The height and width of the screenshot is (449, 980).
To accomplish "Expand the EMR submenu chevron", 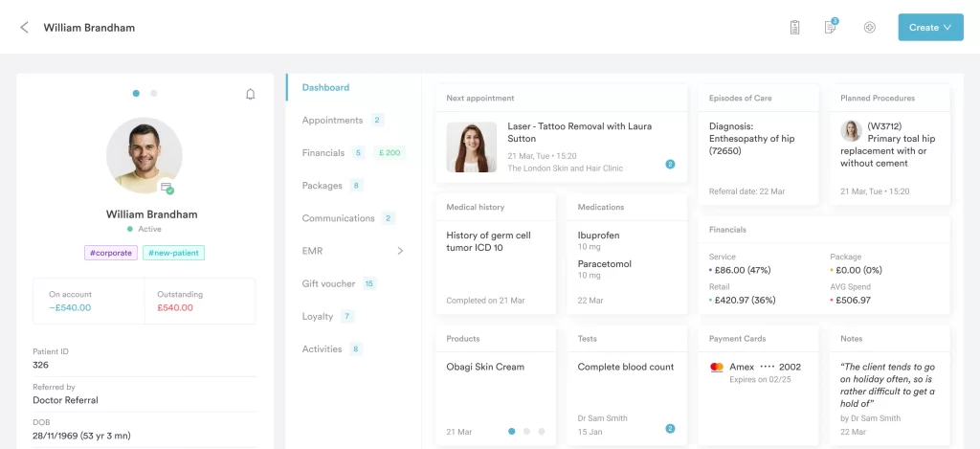I will (x=400, y=251).
